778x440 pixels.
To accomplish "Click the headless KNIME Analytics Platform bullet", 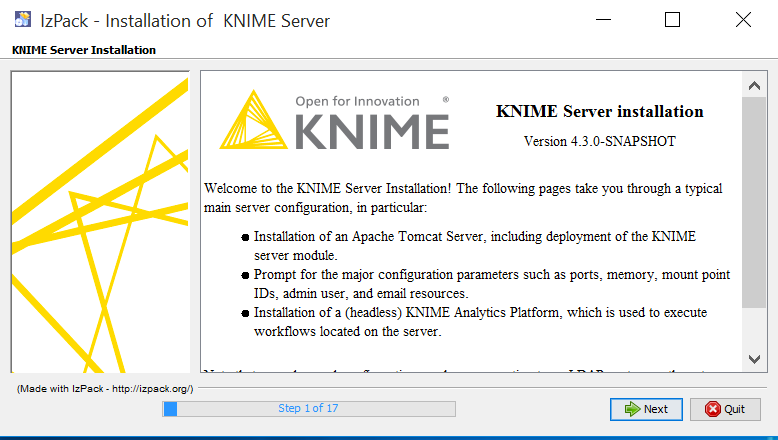I will (x=480, y=322).
